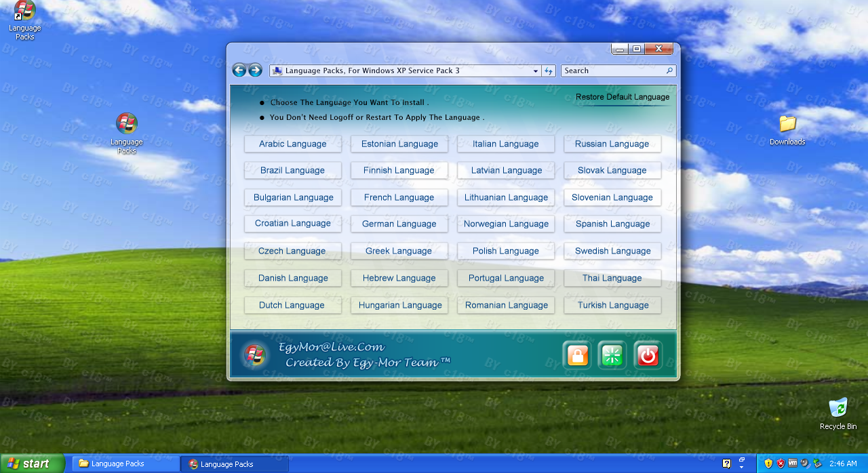
Task: Switch to Language Packs folder taskbar item
Action: coord(125,464)
